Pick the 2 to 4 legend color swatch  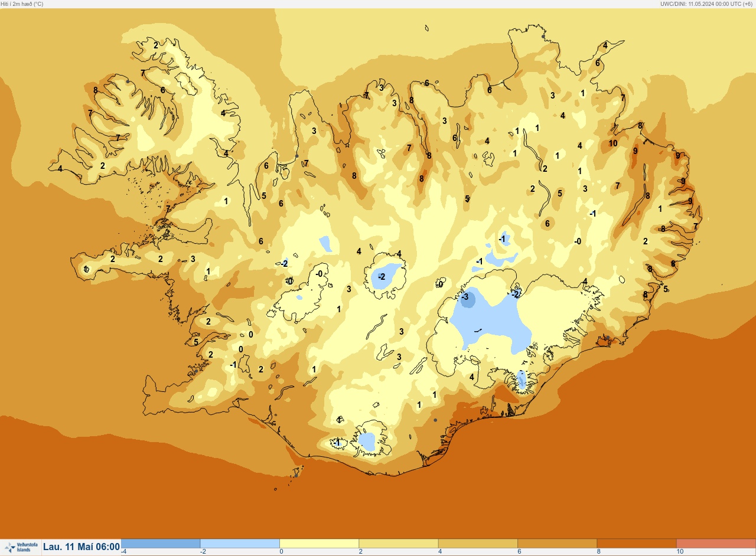pyautogui.click(x=399, y=543)
